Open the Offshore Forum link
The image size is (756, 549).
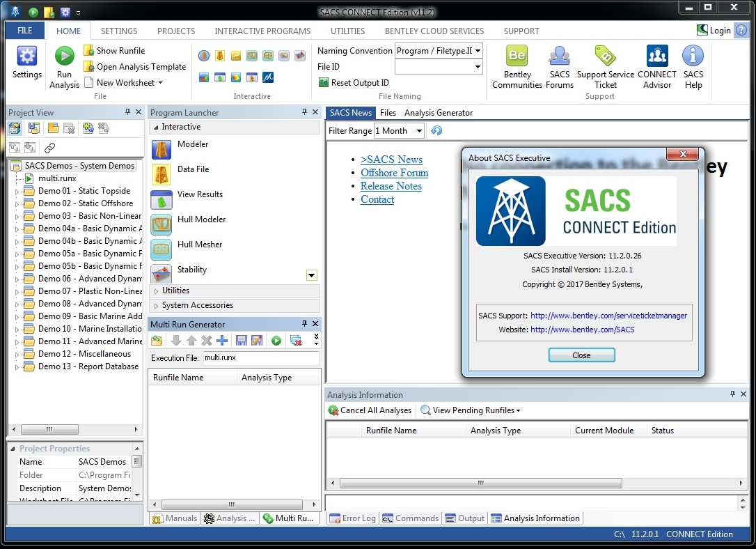pos(394,173)
